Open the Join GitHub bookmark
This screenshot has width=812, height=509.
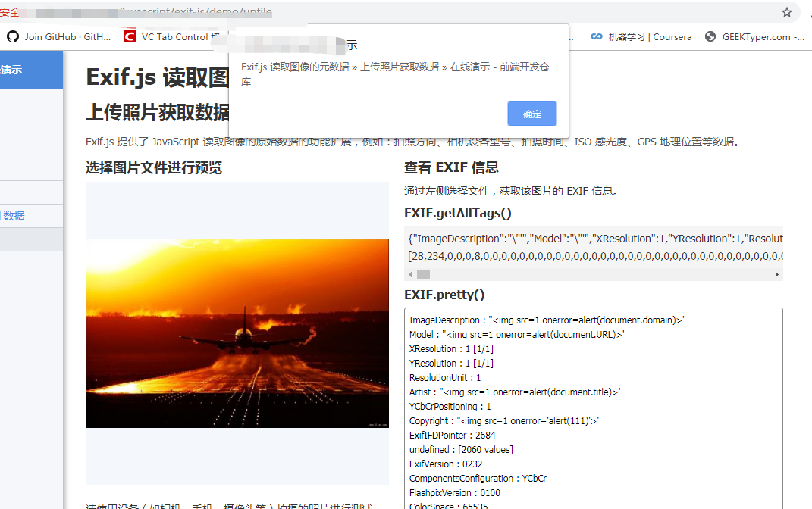coord(58,36)
